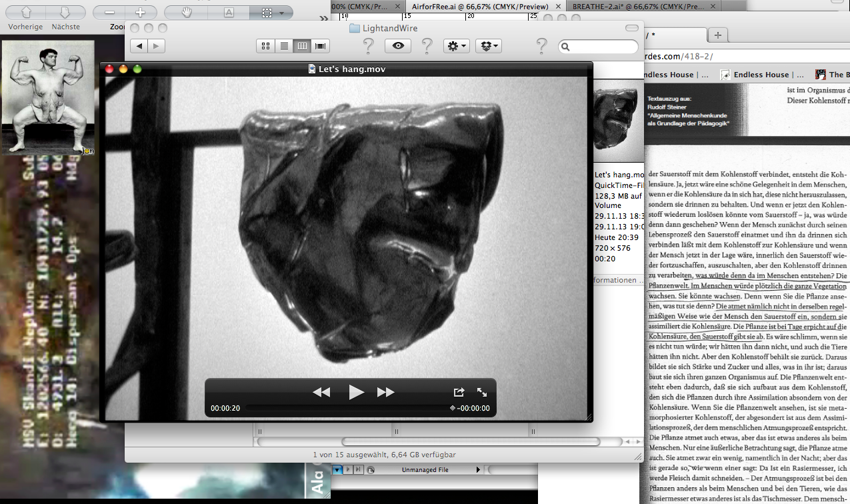Click the Finder scroll left arrow
This screenshot has height=504, width=850.
click(x=626, y=441)
